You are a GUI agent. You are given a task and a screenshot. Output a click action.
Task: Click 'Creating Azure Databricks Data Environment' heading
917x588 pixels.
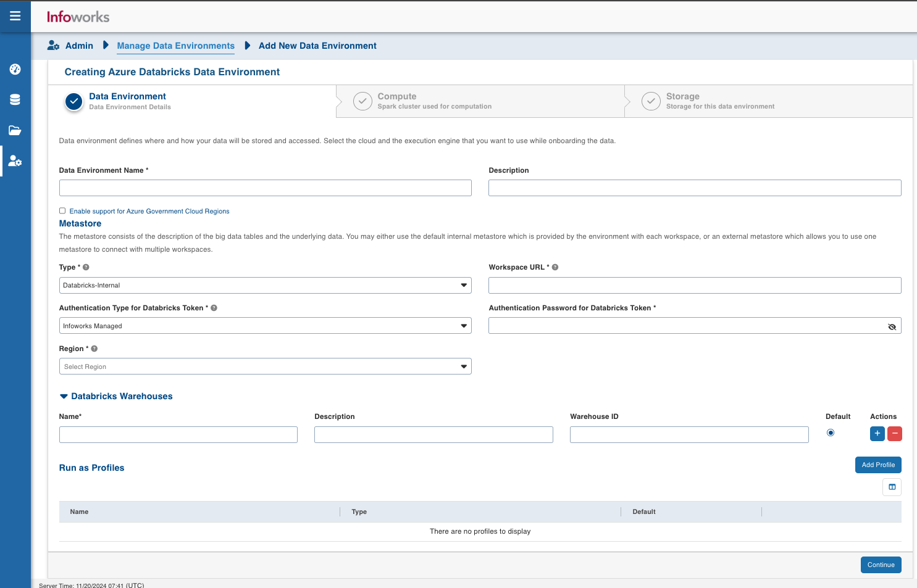click(172, 72)
